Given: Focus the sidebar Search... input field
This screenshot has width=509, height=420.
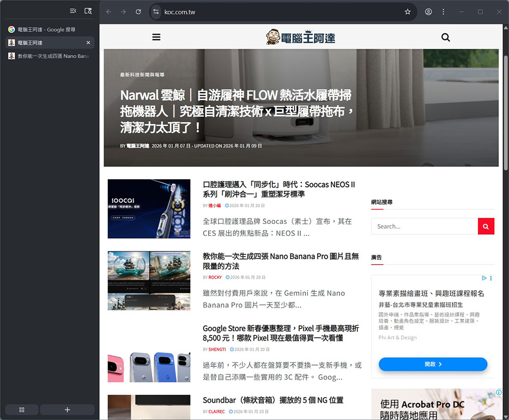Looking at the screenshot, I should (x=425, y=226).
